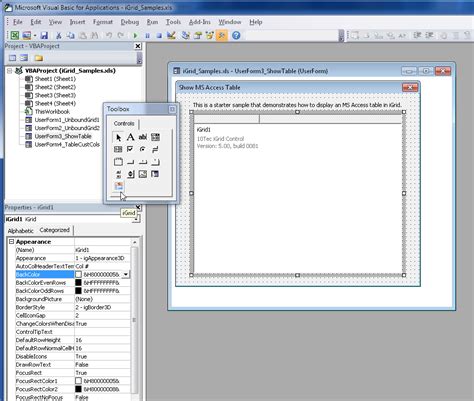The width and height of the screenshot is (474, 401).
Task: Open Project Explorer from the toolbar
Action: (186, 35)
